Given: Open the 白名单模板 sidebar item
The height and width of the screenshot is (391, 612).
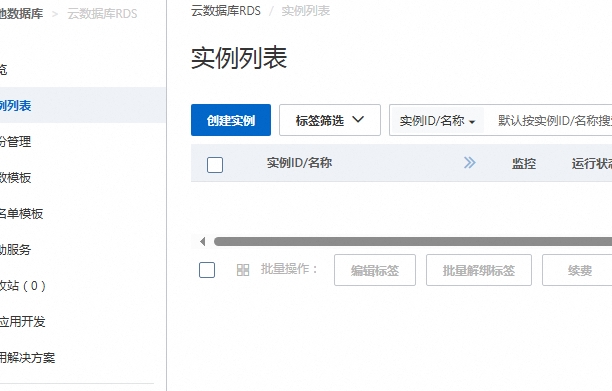Looking at the screenshot, I should coord(83,213).
